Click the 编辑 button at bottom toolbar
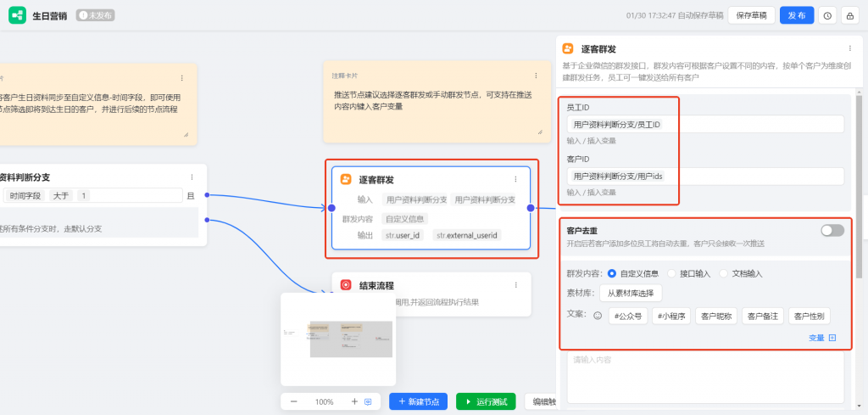The height and width of the screenshot is (415, 868). tap(540, 401)
